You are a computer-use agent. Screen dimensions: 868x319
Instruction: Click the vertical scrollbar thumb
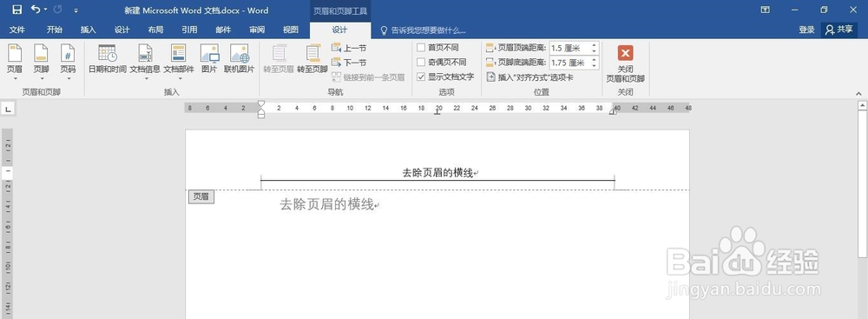coord(863,183)
